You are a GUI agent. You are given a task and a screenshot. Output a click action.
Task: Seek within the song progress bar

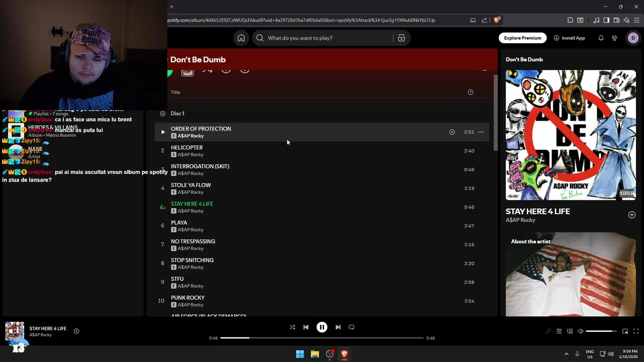point(322,338)
